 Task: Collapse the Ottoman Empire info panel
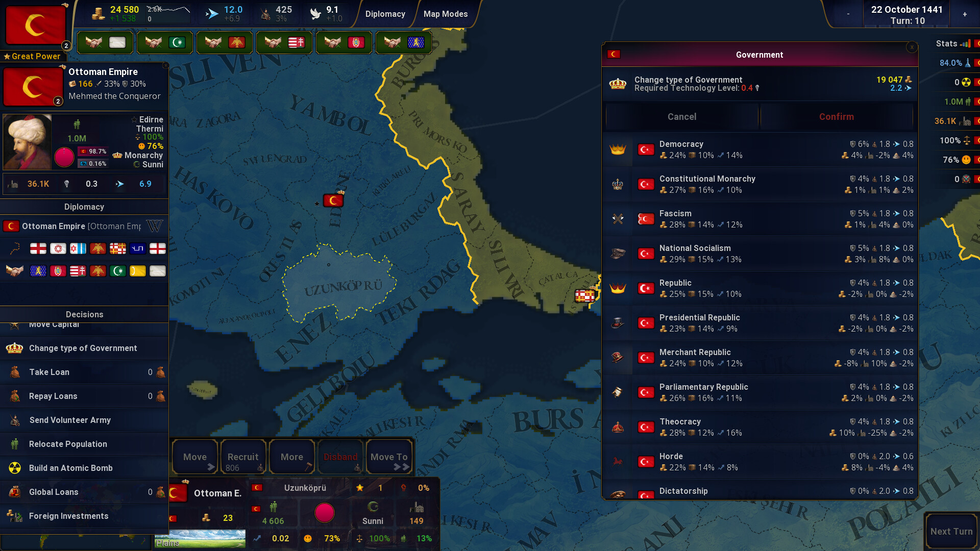[165, 65]
